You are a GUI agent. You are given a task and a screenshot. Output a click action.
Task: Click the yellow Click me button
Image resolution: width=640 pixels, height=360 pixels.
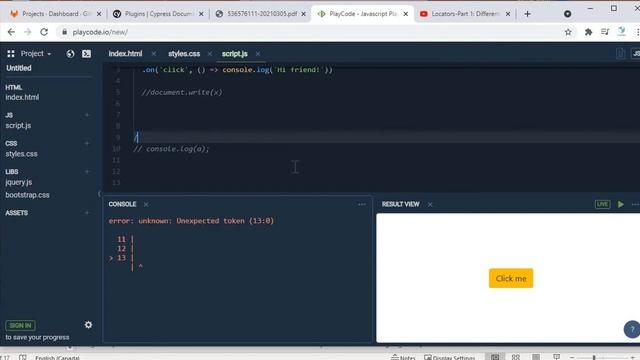coord(511,278)
